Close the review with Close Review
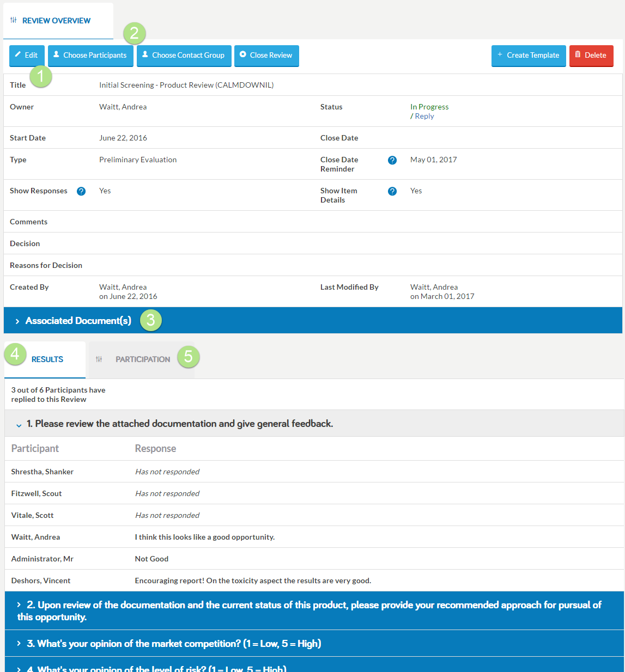 (x=266, y=56)
